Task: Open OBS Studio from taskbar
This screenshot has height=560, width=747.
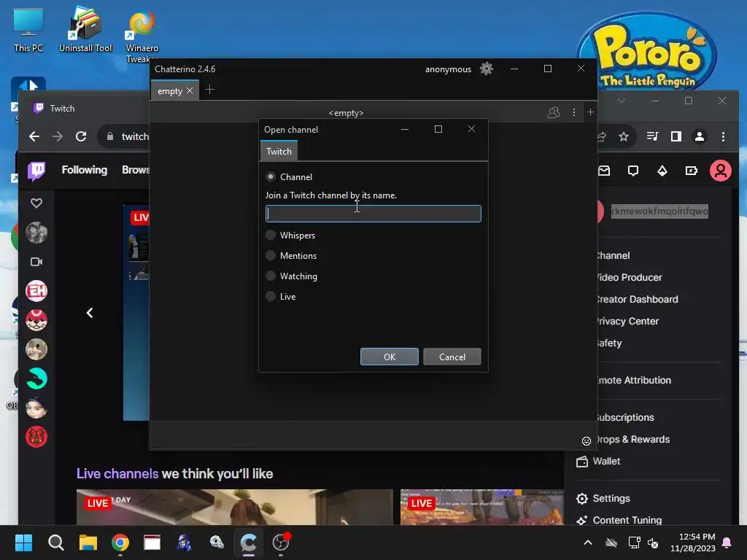Action: click(x=281, y=542)
